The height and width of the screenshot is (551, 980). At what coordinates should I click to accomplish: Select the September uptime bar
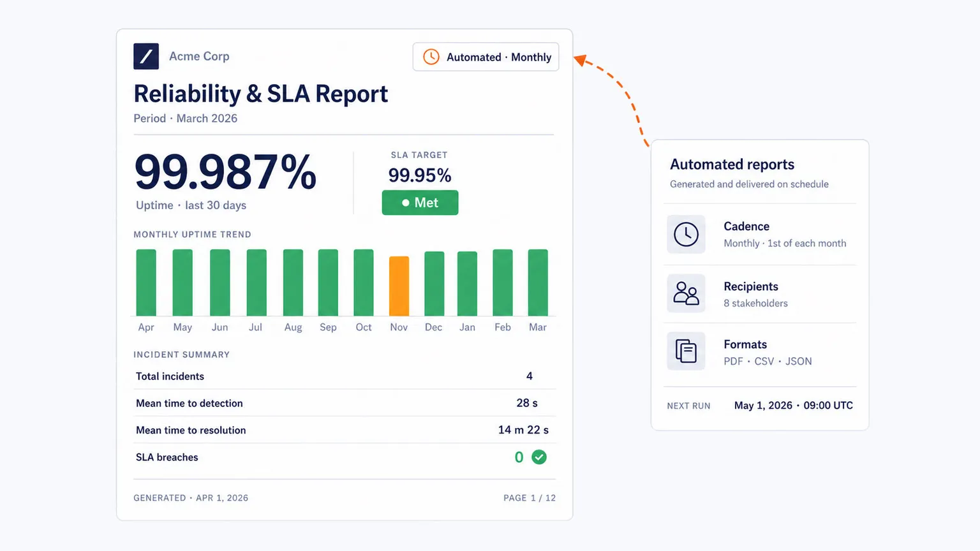(328, 283)
